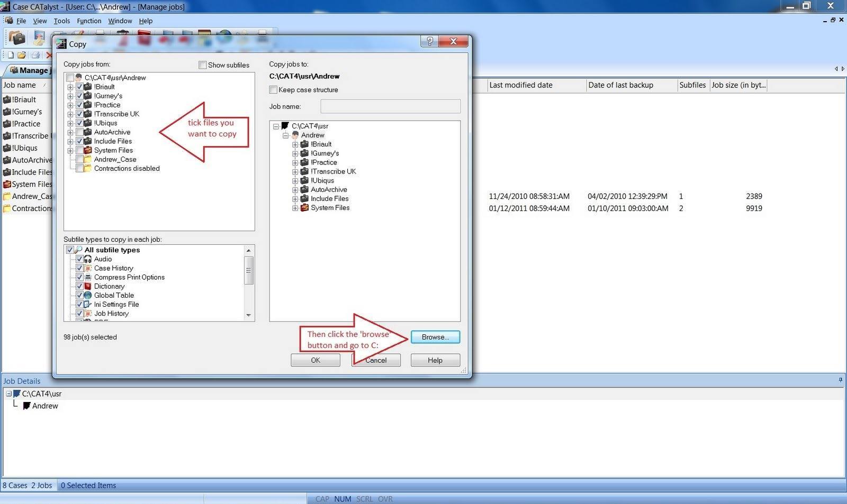Collapse C:\CAT4\usr in destination tree
Viewport: 847px width, 504px height.
click(x=276, y=126)
